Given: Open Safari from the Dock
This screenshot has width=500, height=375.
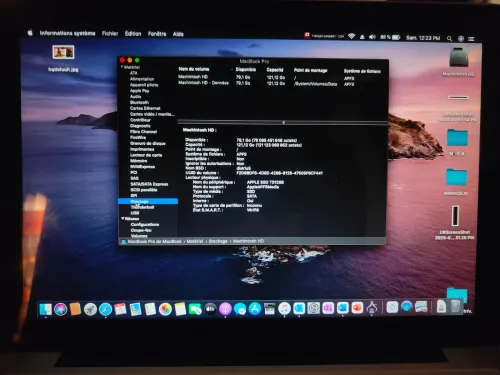Looking at the screenshot, I should click(x=105, y=309).
